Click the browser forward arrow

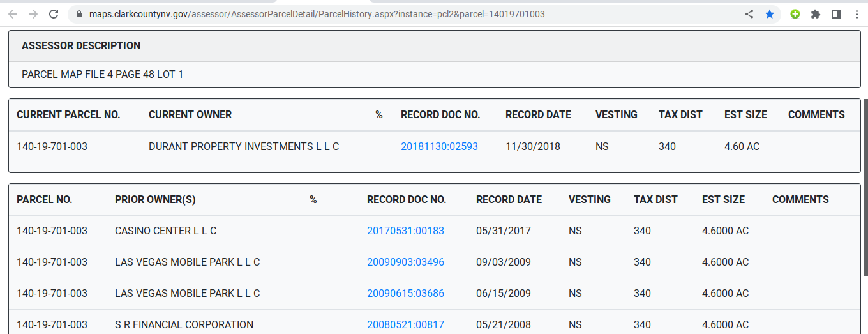[x=33, y=14]
